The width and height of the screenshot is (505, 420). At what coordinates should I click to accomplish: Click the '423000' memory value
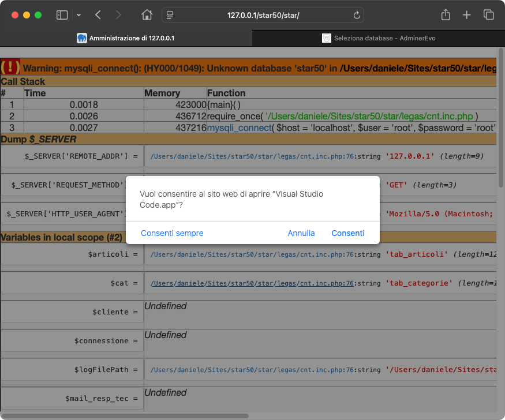tap(190, 104)
